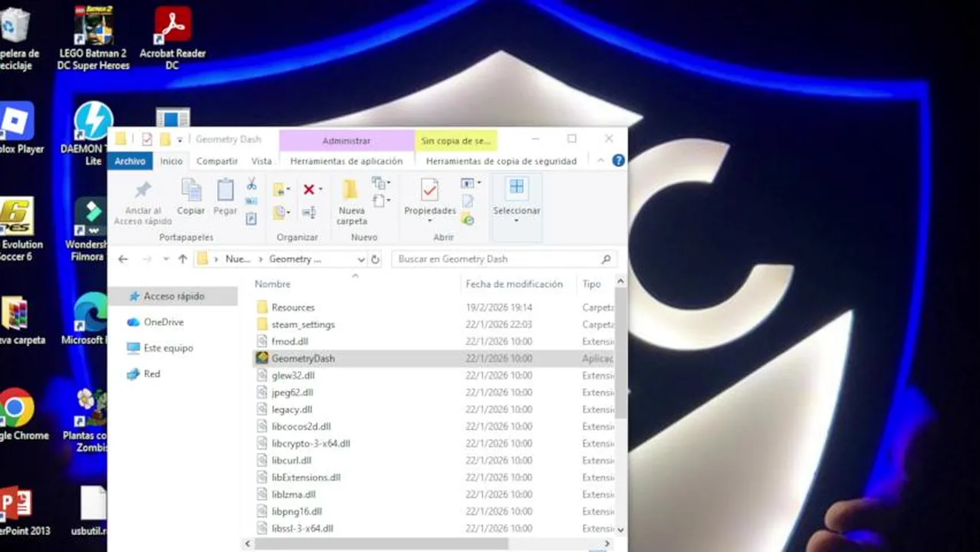Click the Copy path icon under scissors
Image resolution: width=980 pixels, height=552 pixels.
[251, 202]
